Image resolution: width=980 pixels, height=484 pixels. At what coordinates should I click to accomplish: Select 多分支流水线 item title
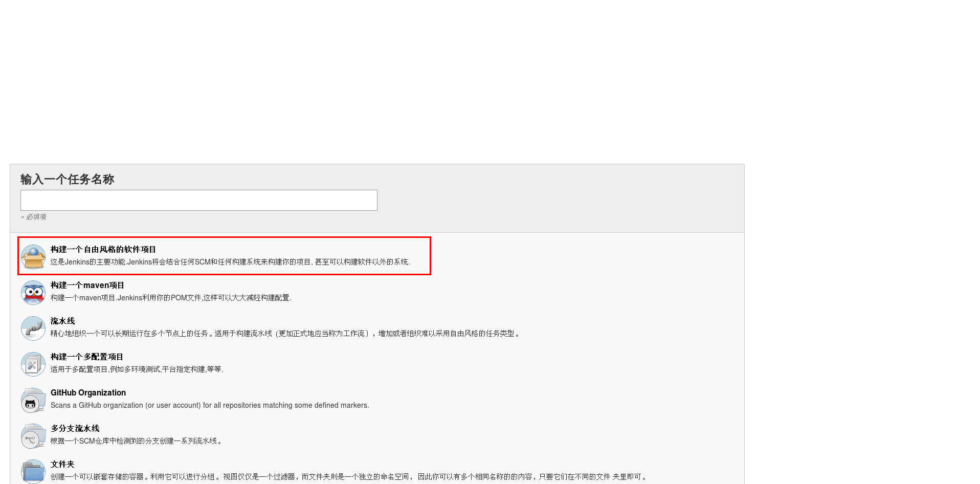pyautogui.click(x=75, y=428)
